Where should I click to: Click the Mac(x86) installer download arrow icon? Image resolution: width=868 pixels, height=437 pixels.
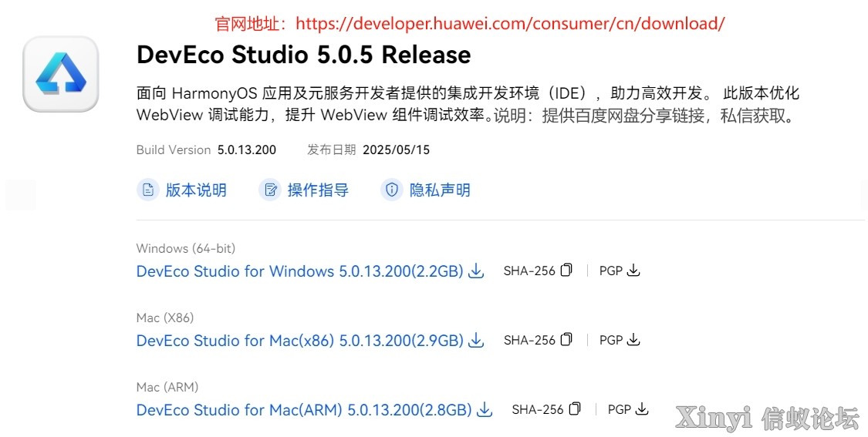point(476,340)
